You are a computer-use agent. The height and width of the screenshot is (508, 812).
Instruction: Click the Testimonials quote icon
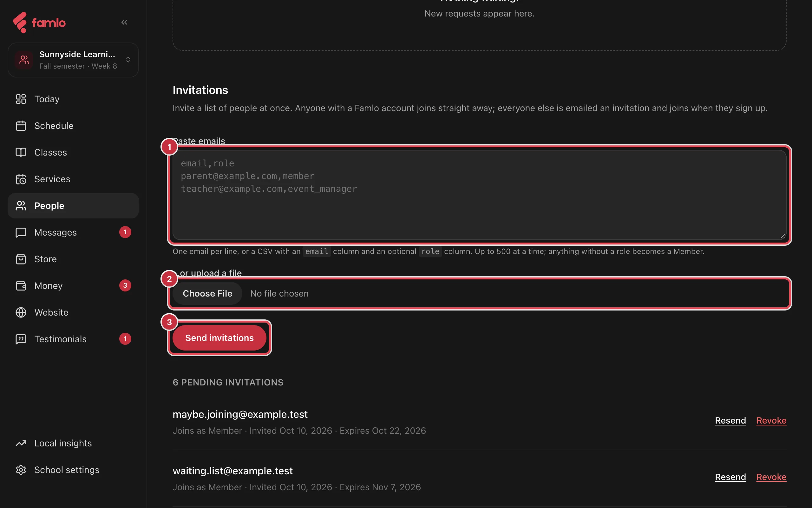[21, 339]
